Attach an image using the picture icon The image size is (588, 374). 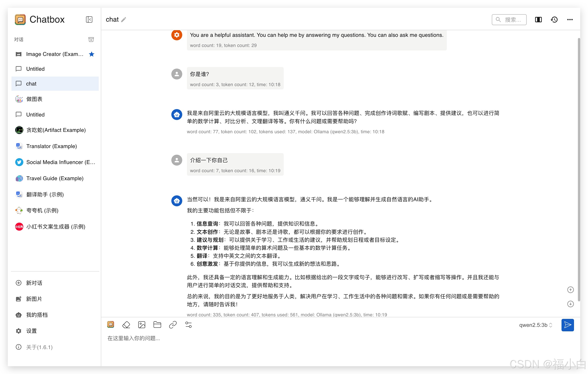tap(142, 325)
